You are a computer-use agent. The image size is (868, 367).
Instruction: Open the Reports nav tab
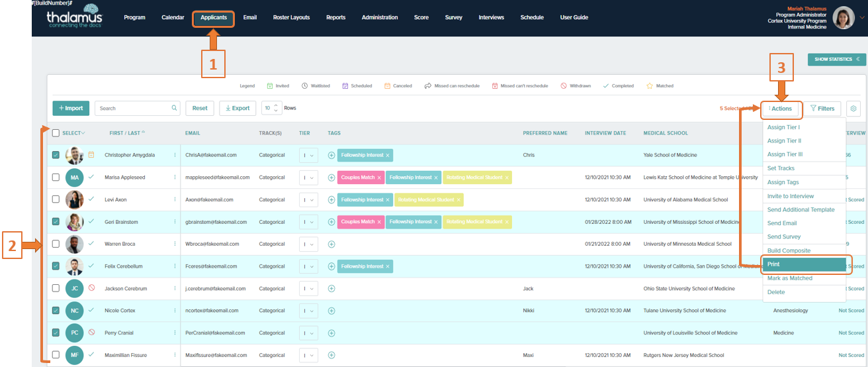pyautogui.click(x=335, y=18)
